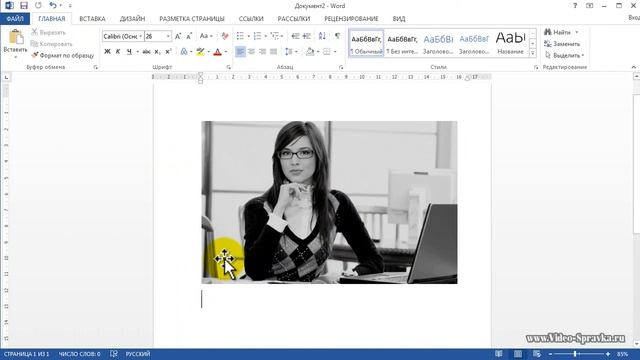Toggle superscript formatting
The width and height of the screenshot is (640, 360).
pos(168,51)
